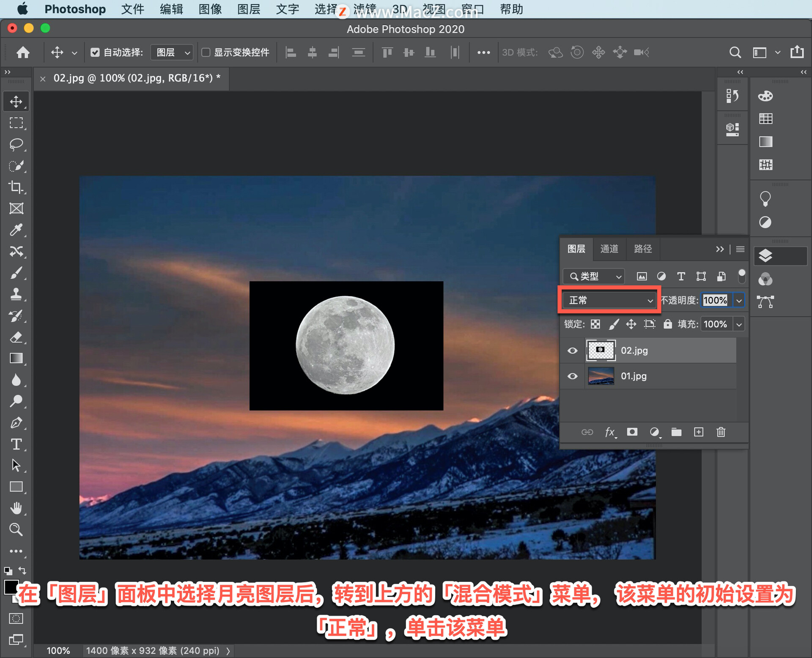812x658 pixels.
Task: Select the Rectangular Marquee tool
Action: coord(16,123)
